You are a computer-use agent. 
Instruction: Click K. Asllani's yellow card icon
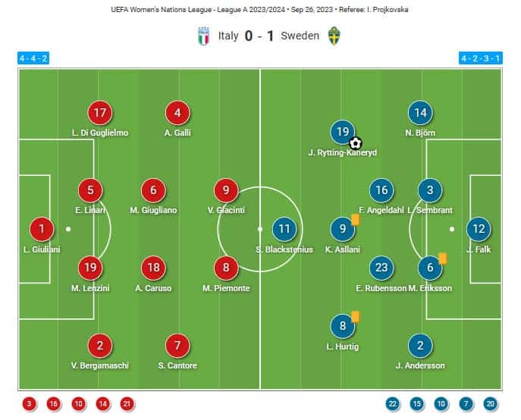355,219
